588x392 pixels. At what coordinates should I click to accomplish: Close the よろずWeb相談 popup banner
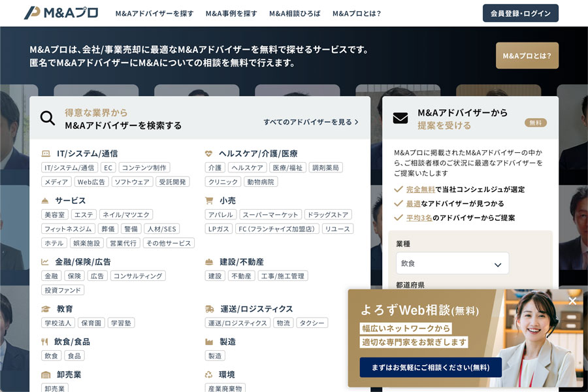(x=572, y=301)
